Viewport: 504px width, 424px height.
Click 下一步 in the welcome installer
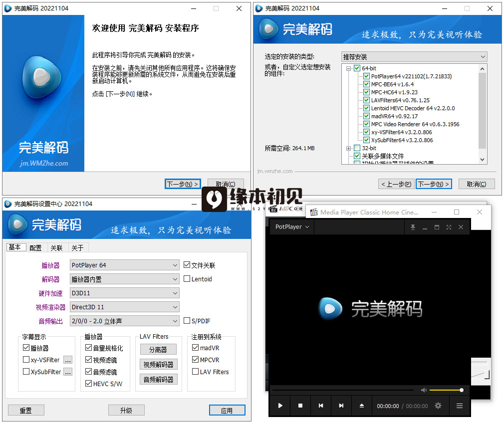(183, 184)
